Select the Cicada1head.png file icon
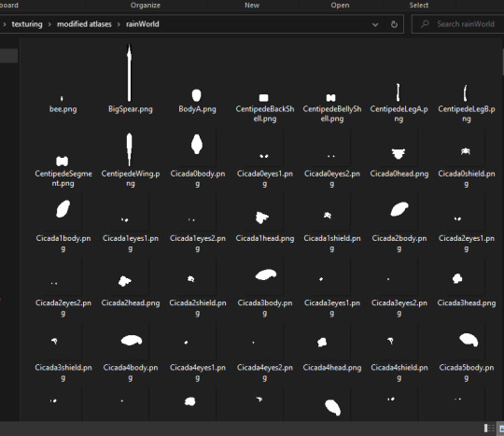 [261, 218]
